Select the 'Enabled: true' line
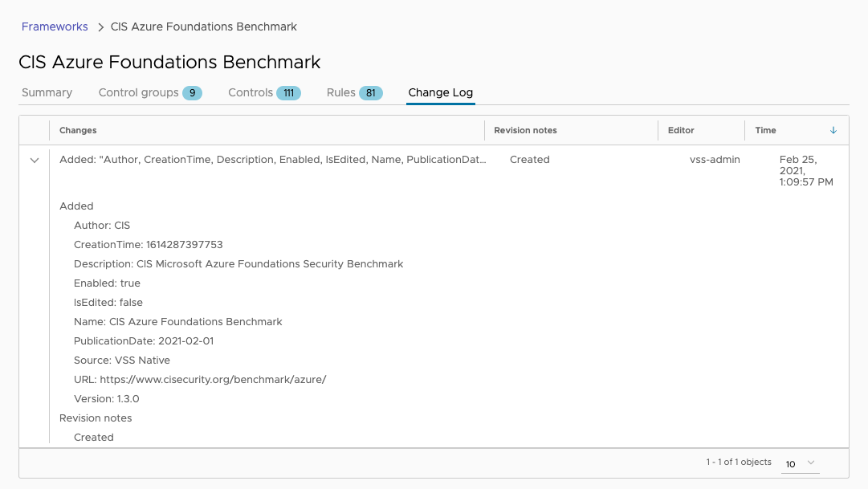This screenshot has width=868, height=489. click(x=107, y=283)
